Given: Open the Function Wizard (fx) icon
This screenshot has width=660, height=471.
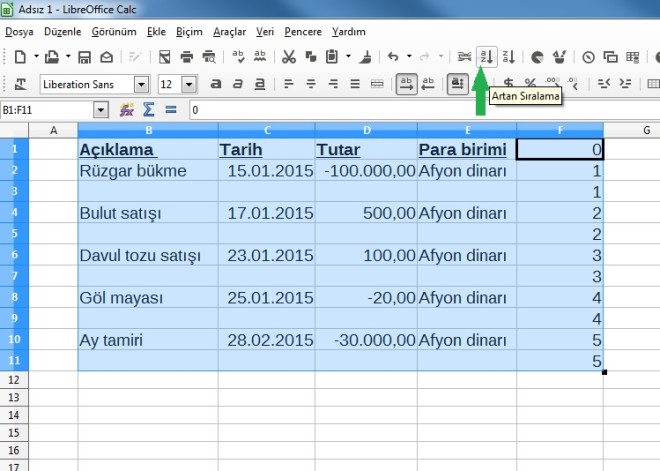Looking at the screenshot, I should (127, 109).
